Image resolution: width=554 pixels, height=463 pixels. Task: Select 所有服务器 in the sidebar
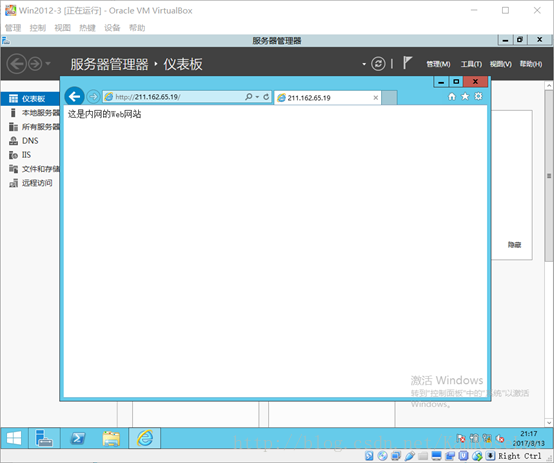(x=30, y=127)
